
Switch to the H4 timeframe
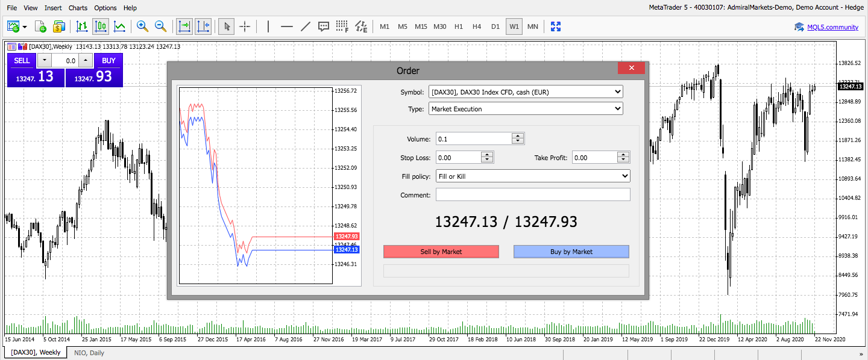pyautogui.click(x=477, y=26)
